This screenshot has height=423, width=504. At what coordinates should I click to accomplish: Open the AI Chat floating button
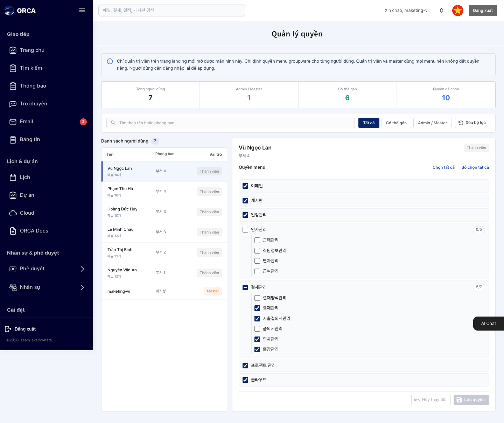coord(489,324)
